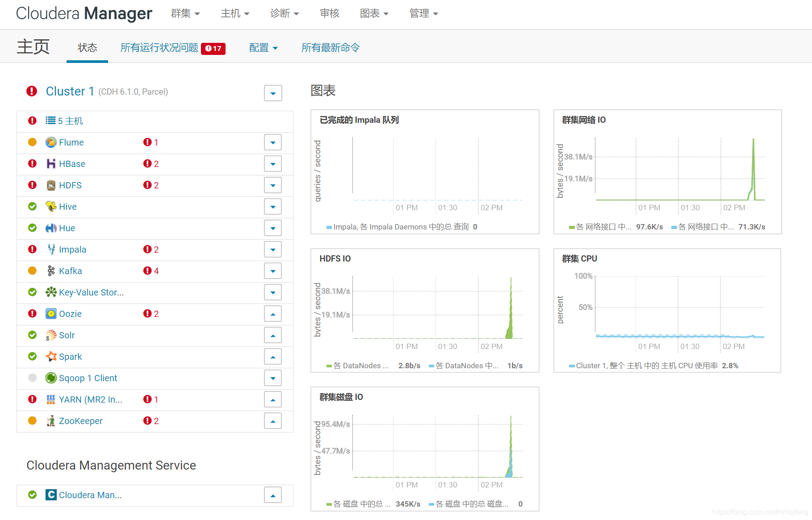Viewport: 812px width, 520px height.
Task: Open the Hive actions dropdown
Action: click(x=273, y=207)
